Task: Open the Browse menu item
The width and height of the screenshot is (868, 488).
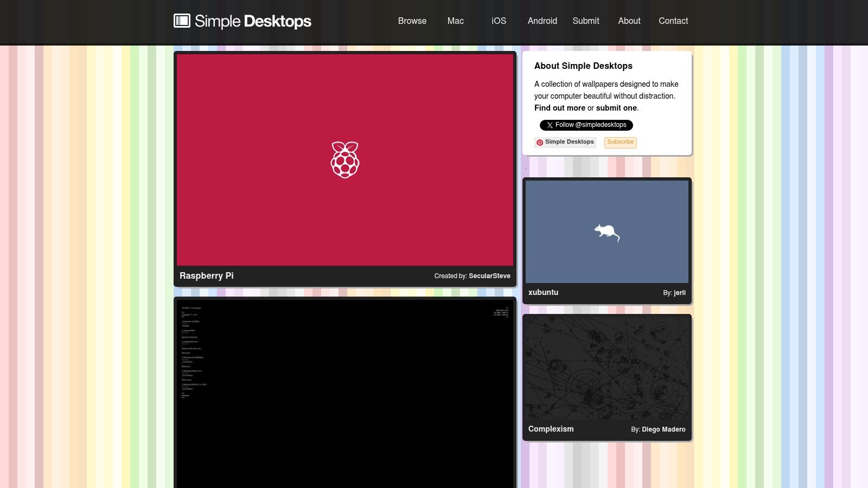Action: (412, 21)
